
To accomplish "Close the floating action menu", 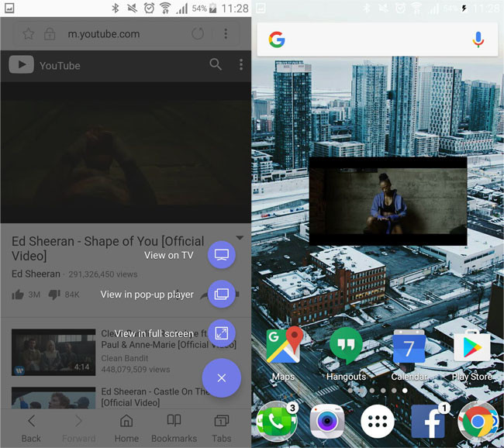I will coord(222,378).
